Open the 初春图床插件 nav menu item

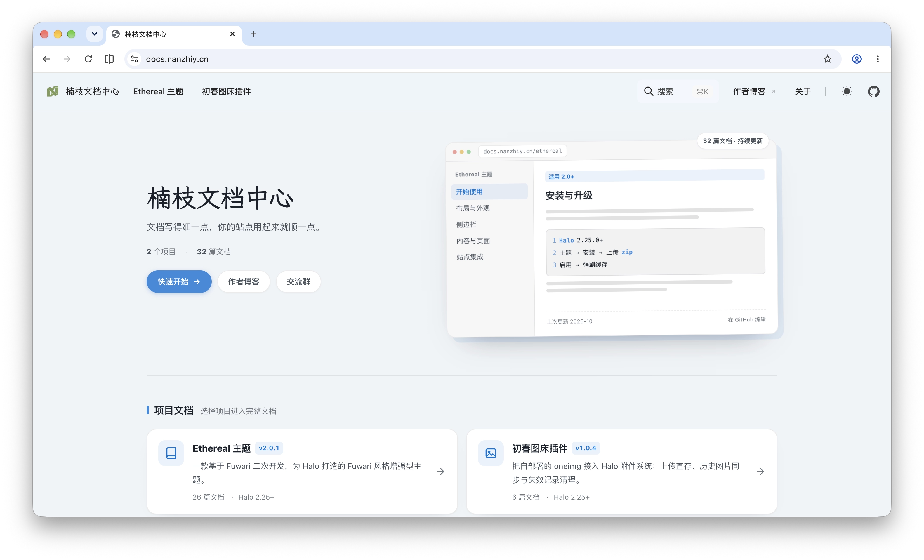(226, 91)
